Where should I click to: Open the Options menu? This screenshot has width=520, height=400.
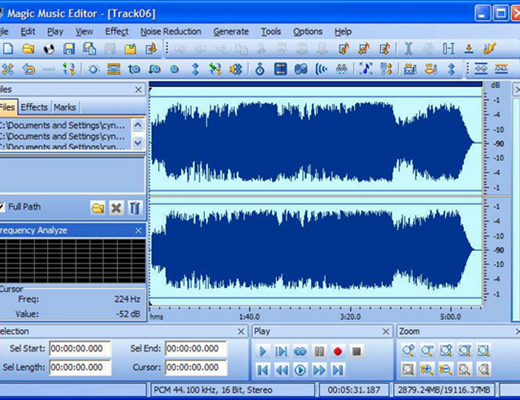point(308,32)
